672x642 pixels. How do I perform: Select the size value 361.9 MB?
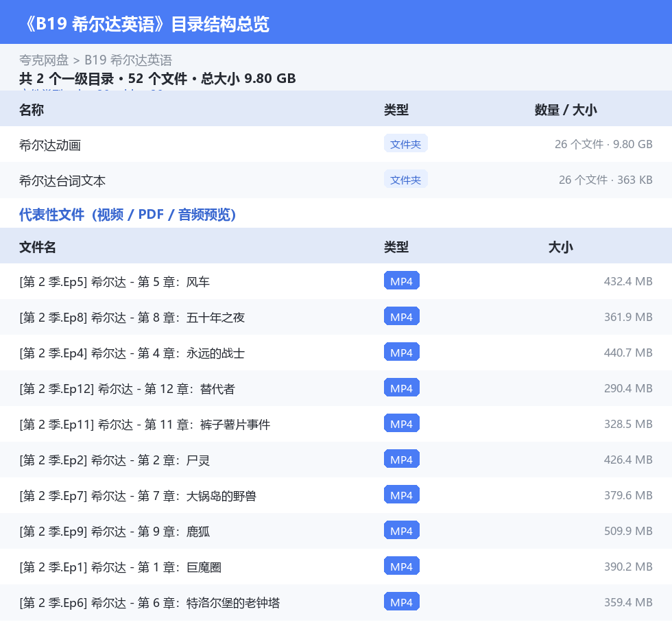coord(628,317)
